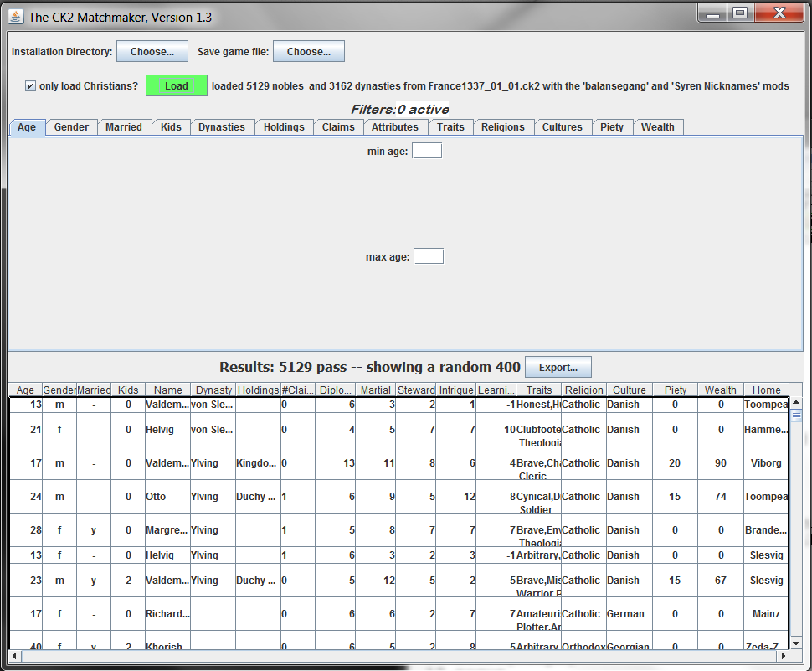This screenshot has width=812, height=671.
Task: Click the 'Kingdo...' holdings cell
Action: (258, 462)
